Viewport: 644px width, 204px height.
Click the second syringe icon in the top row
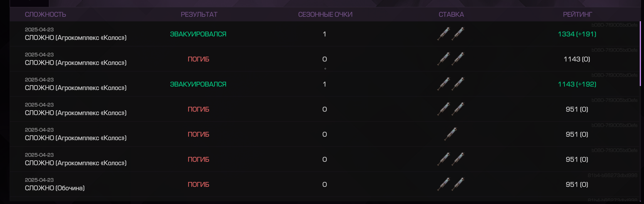458,34
